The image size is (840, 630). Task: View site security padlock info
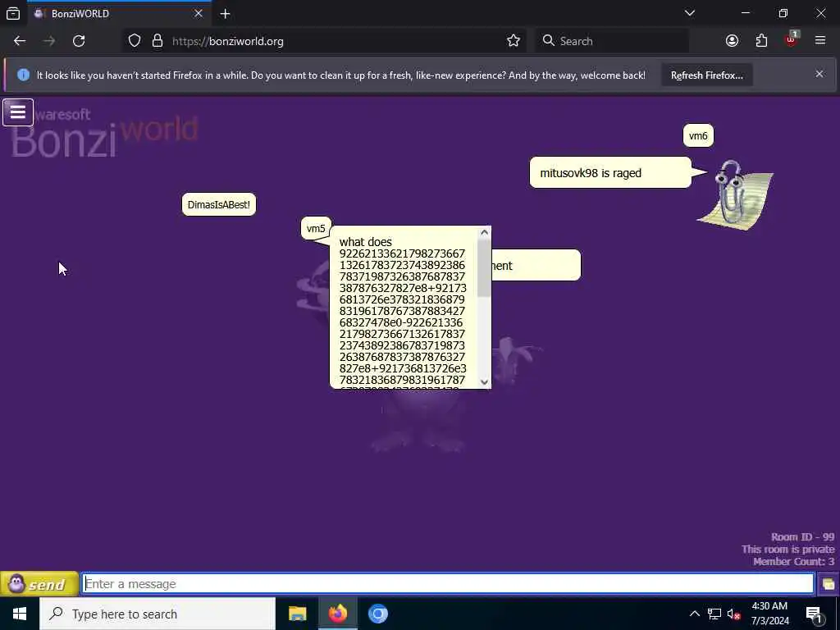tap(157, 41)
